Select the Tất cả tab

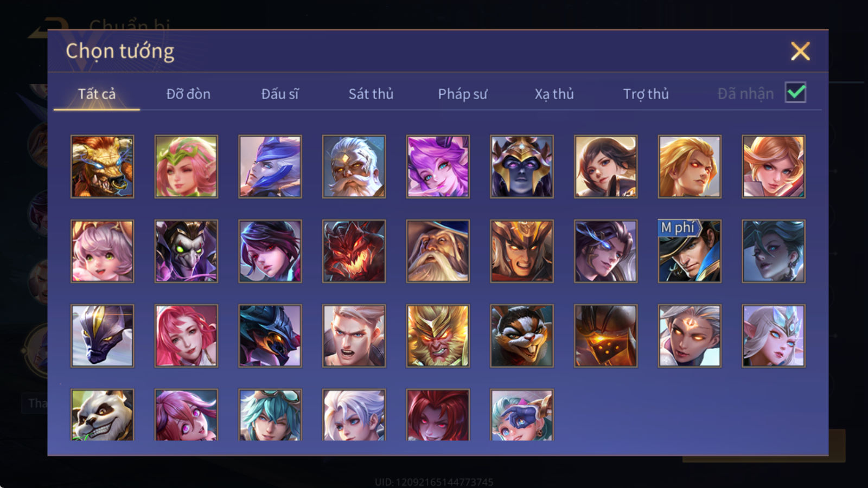[97, 94]
